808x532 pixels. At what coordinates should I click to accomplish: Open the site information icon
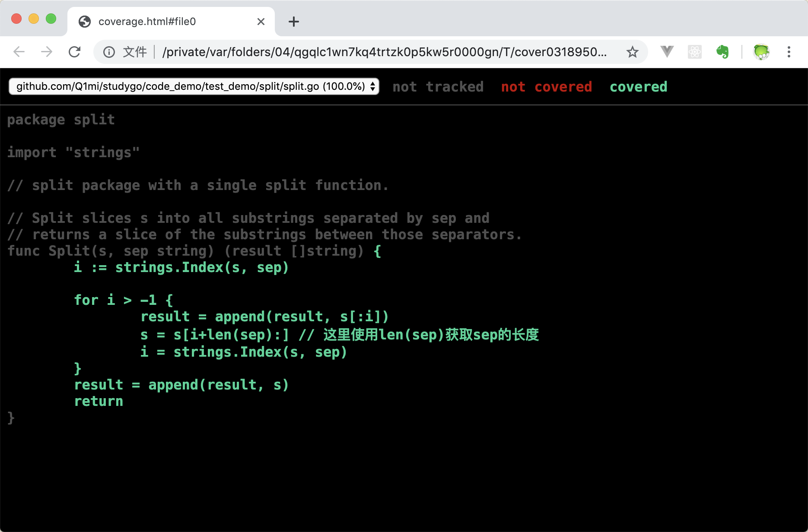pyautogui.click(x=109, y=52)
